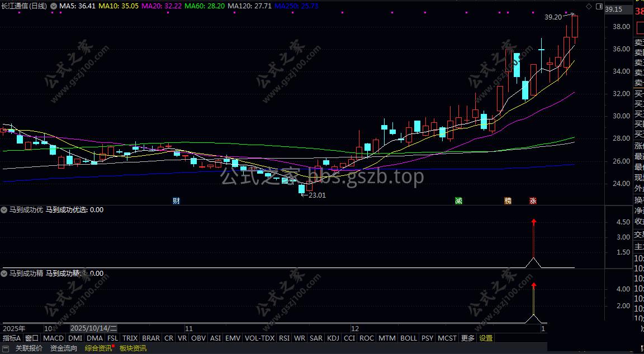Switch to the KDJ indicator

(x=333, y=338)
